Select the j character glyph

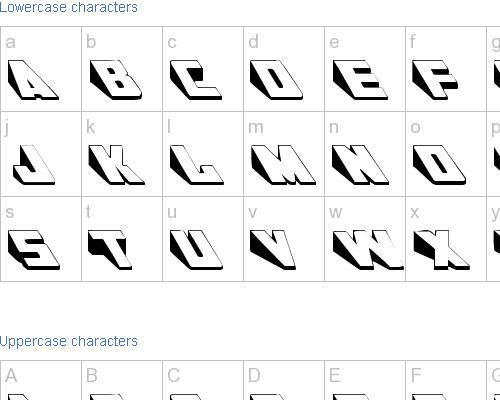point(34,165)
